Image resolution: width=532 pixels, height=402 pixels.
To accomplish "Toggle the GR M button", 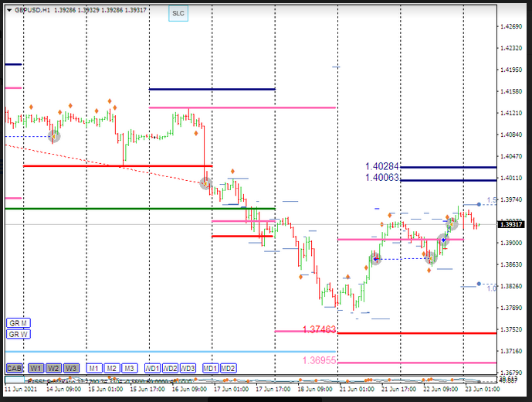I will click(x=18, y=322).
